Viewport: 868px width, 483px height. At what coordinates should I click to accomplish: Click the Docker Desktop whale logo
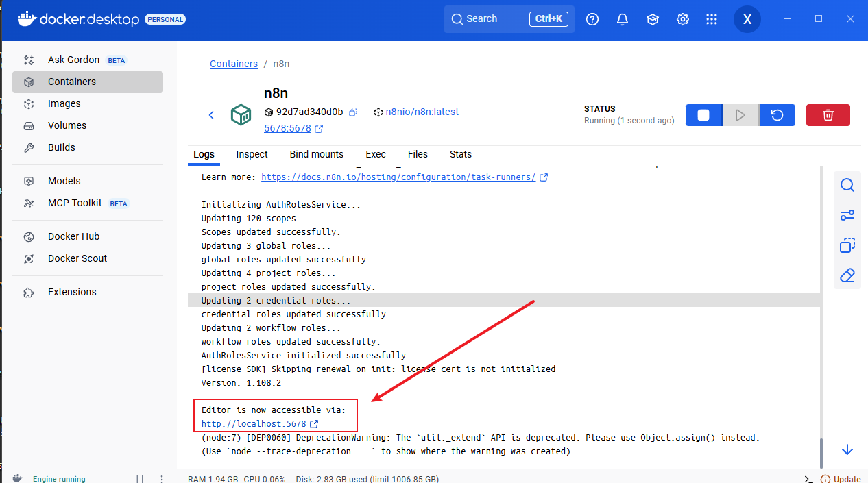[26, 19]
